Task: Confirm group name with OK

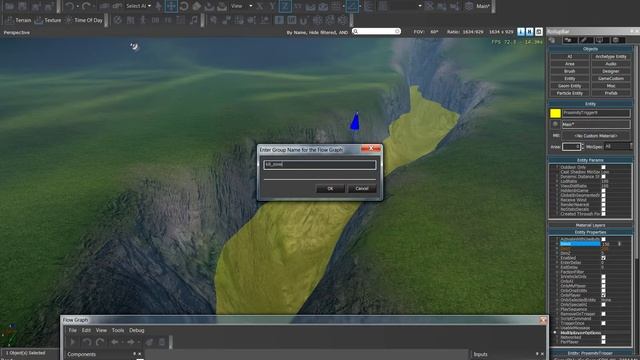Action: (330, 189)
